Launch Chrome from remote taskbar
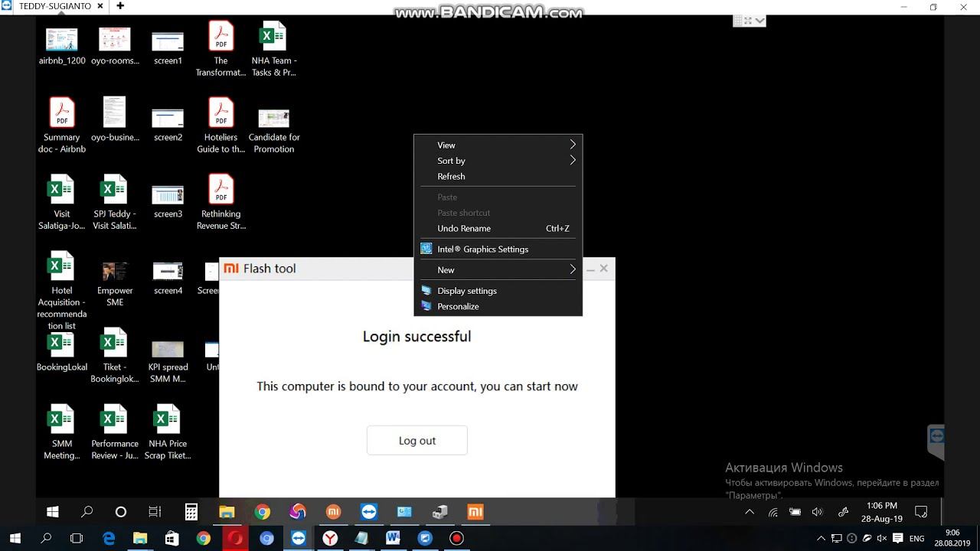The image size is (980, 551). pos(263,512)
